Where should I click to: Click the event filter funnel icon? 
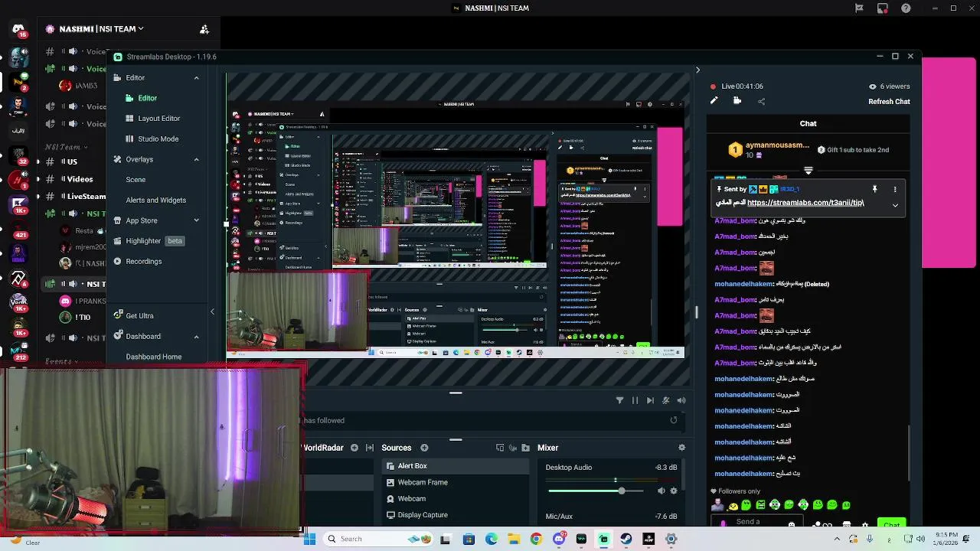620,400
